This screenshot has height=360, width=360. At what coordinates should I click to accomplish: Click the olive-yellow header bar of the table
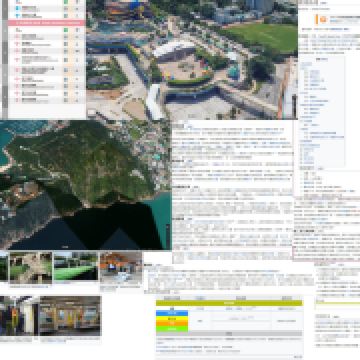(229, 303)
